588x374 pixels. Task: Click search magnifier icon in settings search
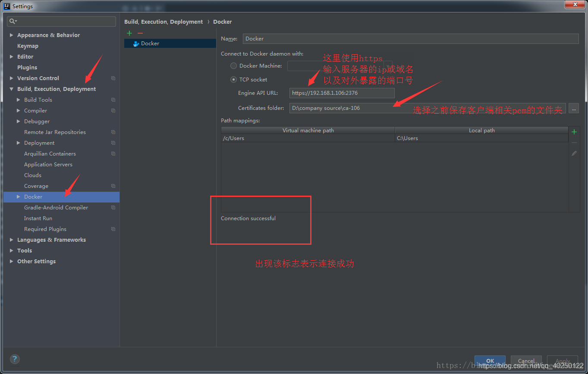coord(13,21)
